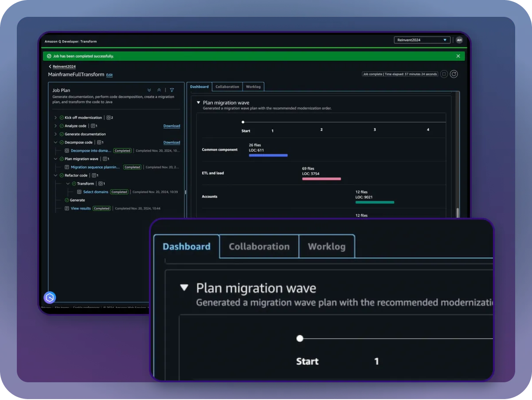
Task: Open the View results link
Action: coord(80,208)
